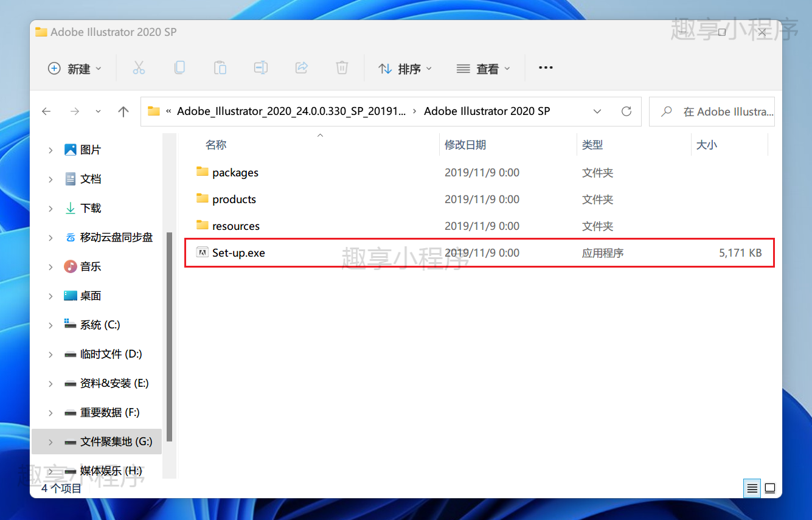
Task: Sort by 类型 column header
Action: coord(592,145)
